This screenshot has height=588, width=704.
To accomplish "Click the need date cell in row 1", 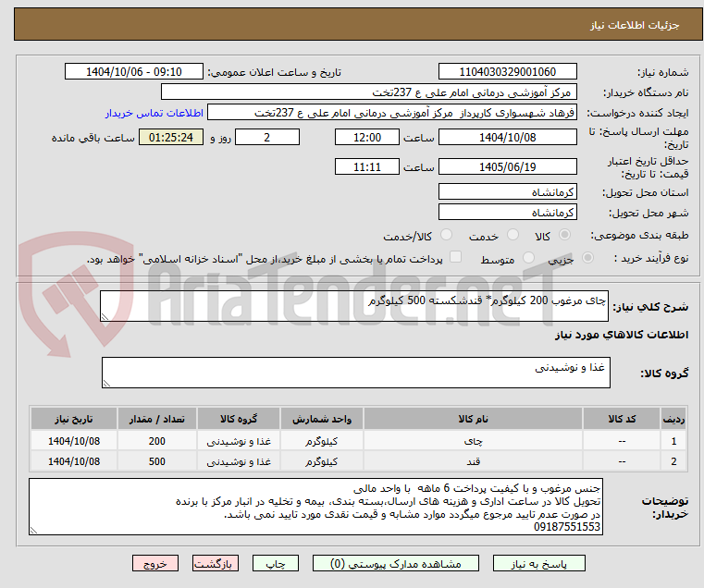I will click(x=74, y=441).
